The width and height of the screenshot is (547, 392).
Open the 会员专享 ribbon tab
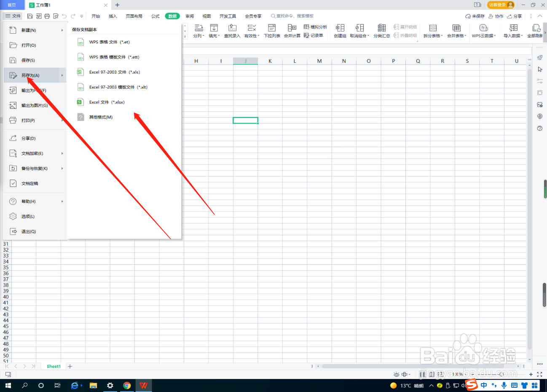pyautogui.click(x=253, y=16)
